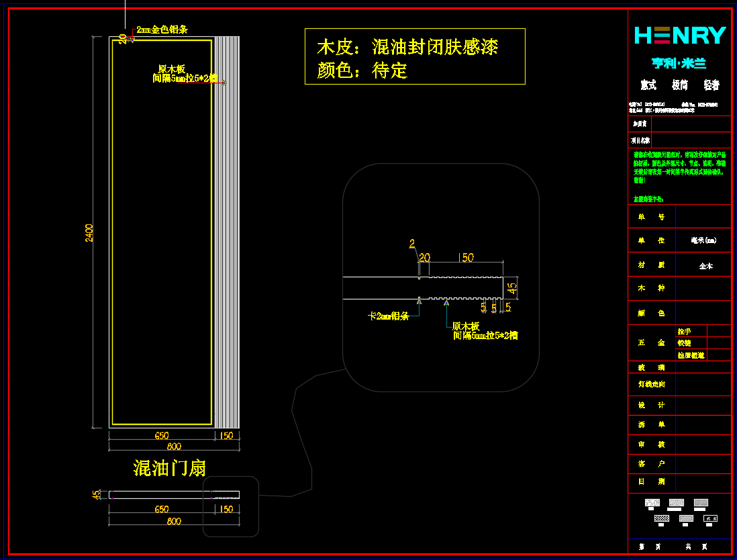The height and width of the screenshot is (560, 737).
Task: Click the 卡2mm铝条 leader arrowhead in detail
Action: pyautogui.click(x=420, y=301)
